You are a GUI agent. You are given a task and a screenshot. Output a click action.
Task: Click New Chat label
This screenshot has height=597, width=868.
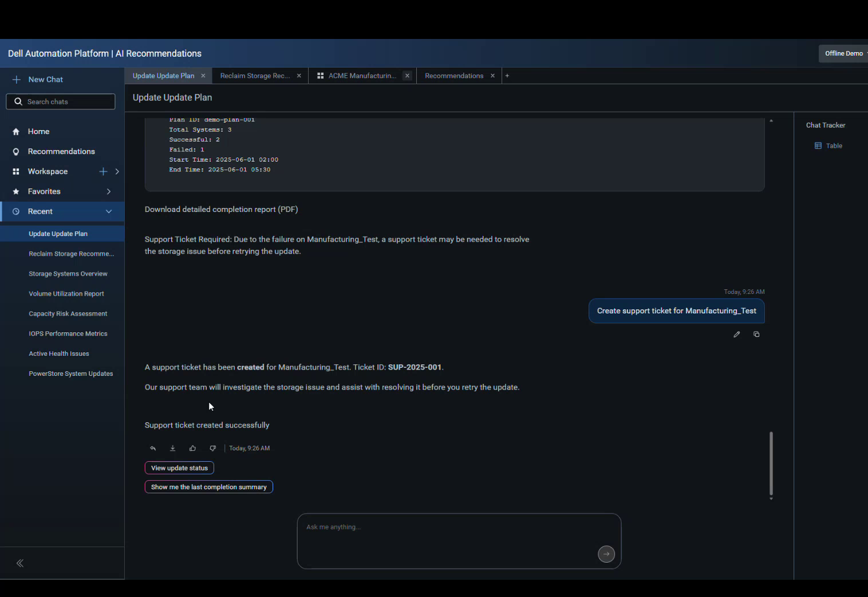tap(46, 80)
